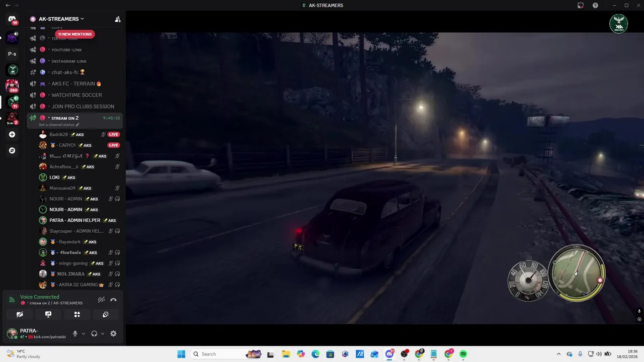The image size is (644, 362).
Task: Open File Explorer from taskbar
Action: click(x=286, y=354)
